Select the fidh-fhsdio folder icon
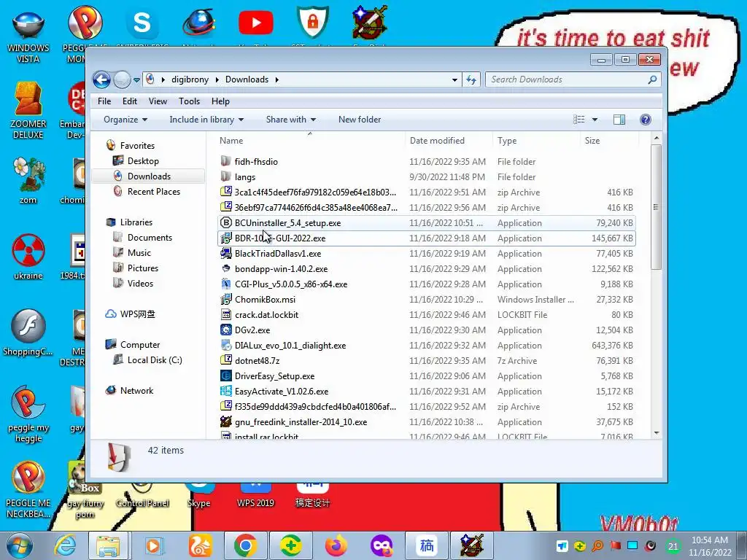 tap(226, 161)
